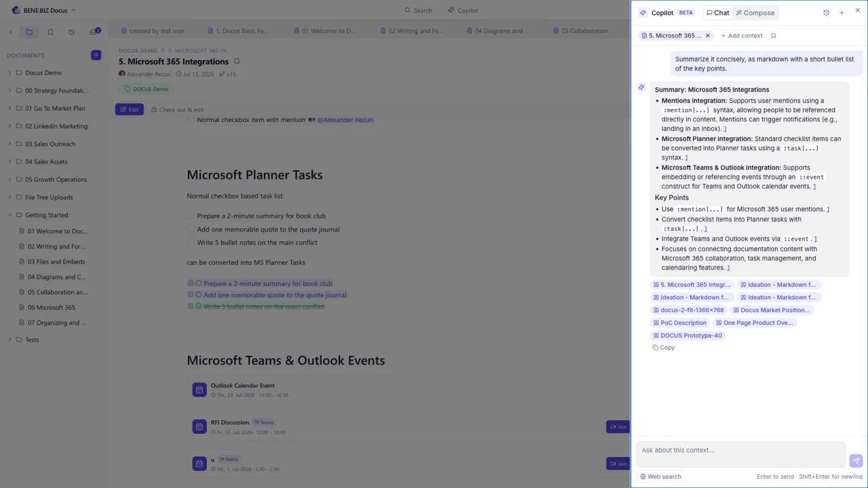Click the Search field in top bar

click(x=419, y=10)
